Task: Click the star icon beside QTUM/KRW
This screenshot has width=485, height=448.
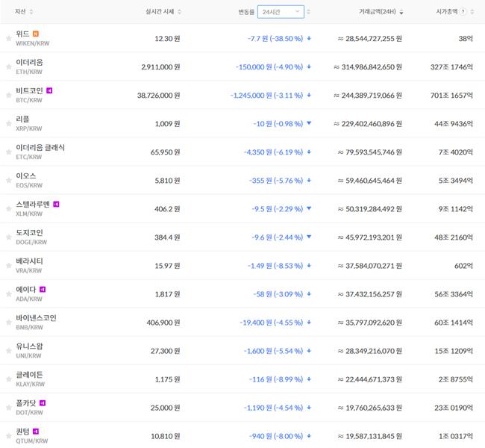Action: 9,436
